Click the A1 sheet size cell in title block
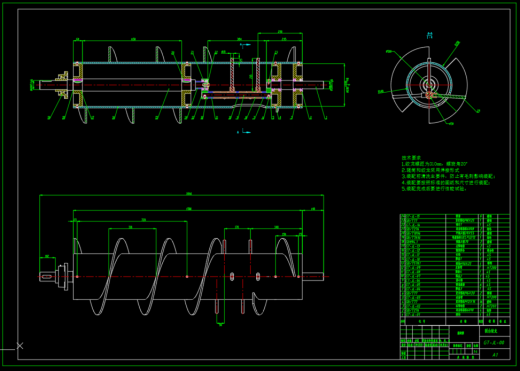 [495, 355]
